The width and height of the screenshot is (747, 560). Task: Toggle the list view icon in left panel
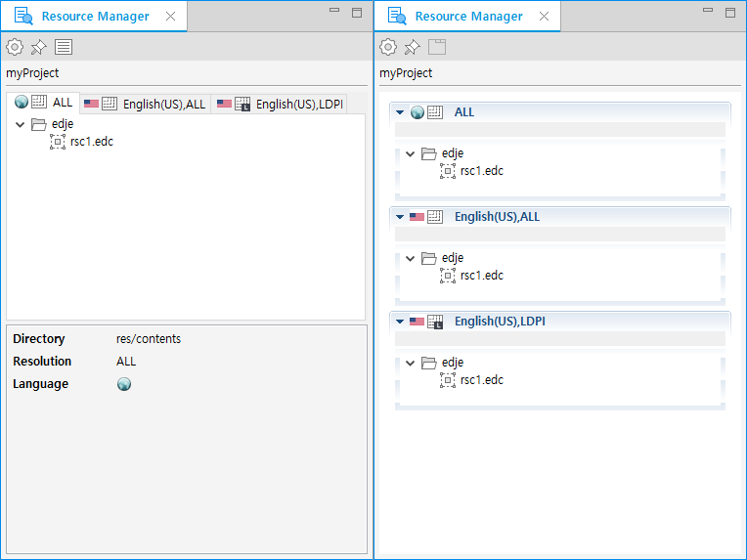click(64, 47)
